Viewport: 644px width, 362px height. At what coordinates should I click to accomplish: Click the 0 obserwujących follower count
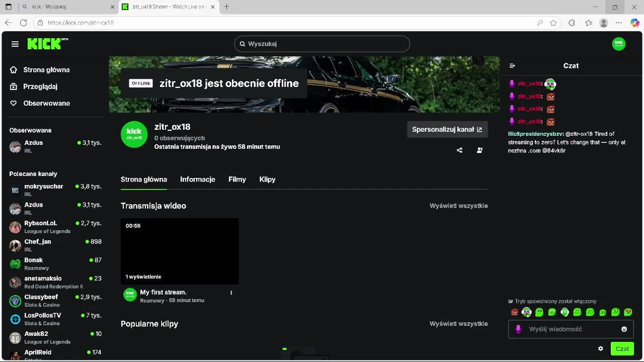click(x=180, y=138)
